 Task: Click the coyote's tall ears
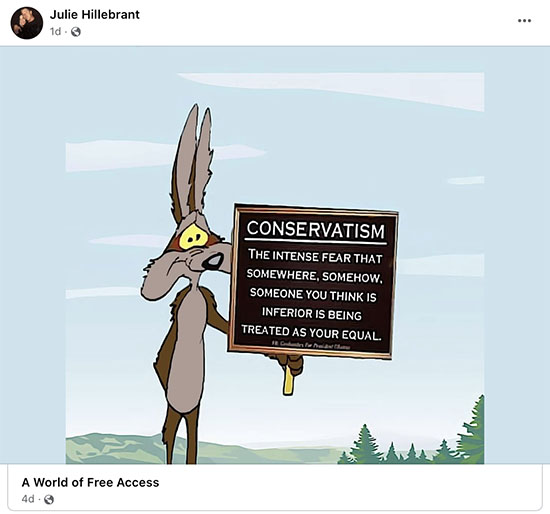point(192,160)
